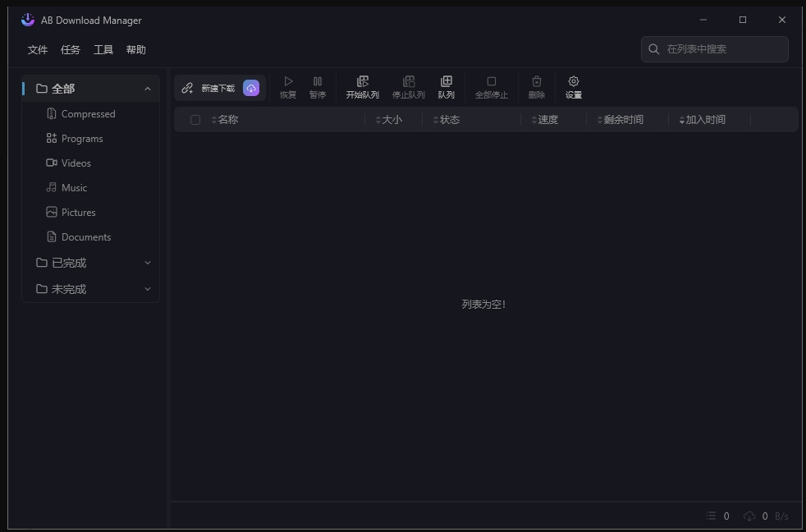806x532 pixels.
Task: Click the 开始队列 start queue icon
Action: 363,81
